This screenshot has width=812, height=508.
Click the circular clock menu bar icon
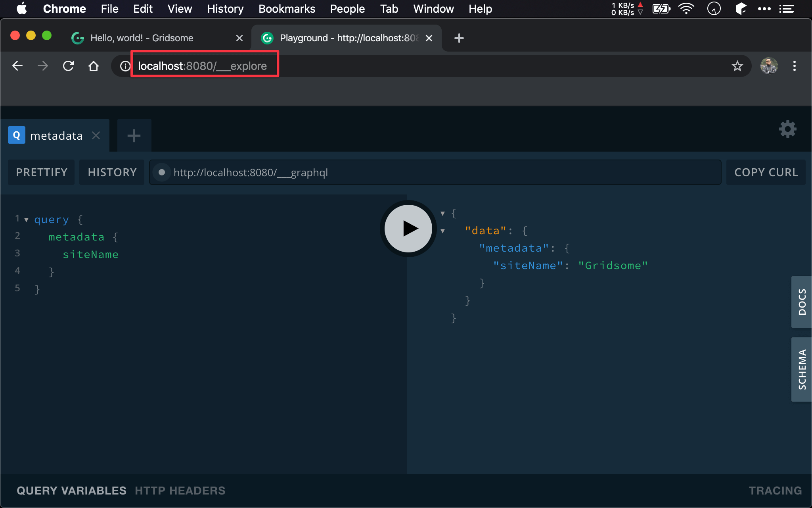[x=714, y=9]
